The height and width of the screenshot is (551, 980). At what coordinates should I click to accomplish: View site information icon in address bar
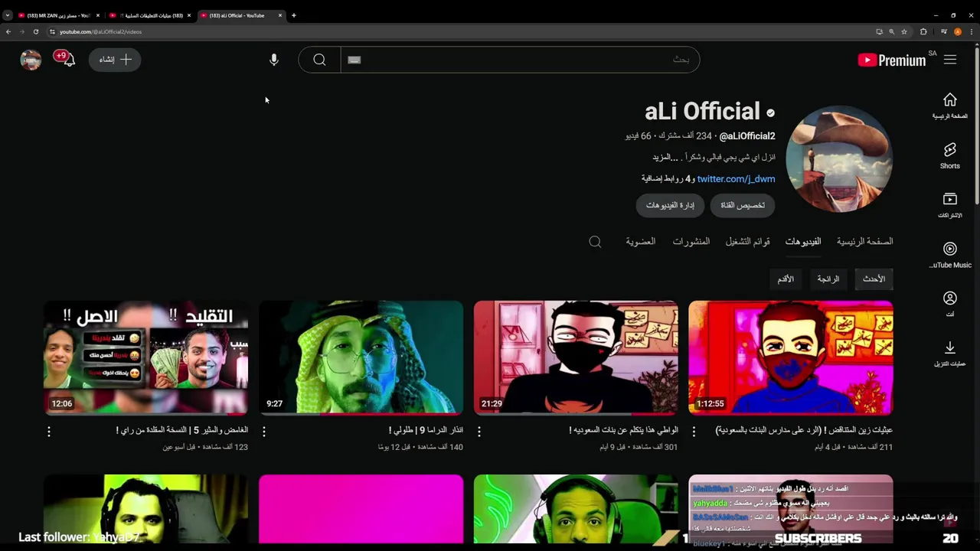[52, 31]
